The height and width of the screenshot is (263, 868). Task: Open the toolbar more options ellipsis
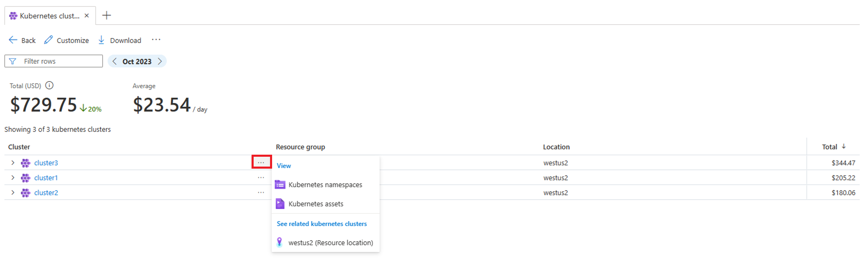[x=156, y=40]
